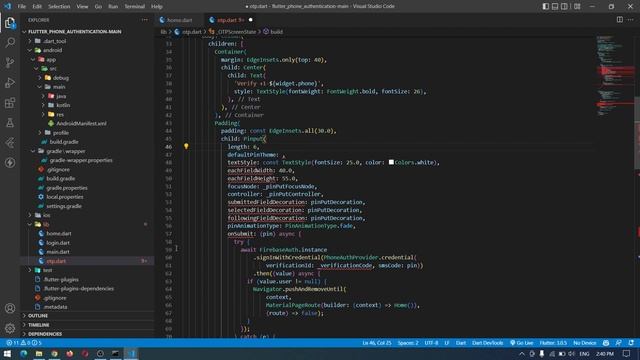Click UTF-8 encoding in status bar

click(x=431, y=343)
